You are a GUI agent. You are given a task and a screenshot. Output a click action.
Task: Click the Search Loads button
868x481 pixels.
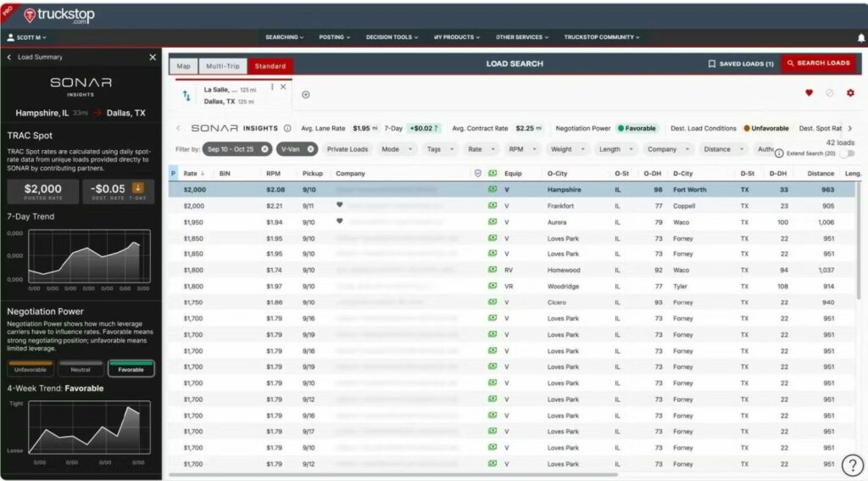pos(818,63)
